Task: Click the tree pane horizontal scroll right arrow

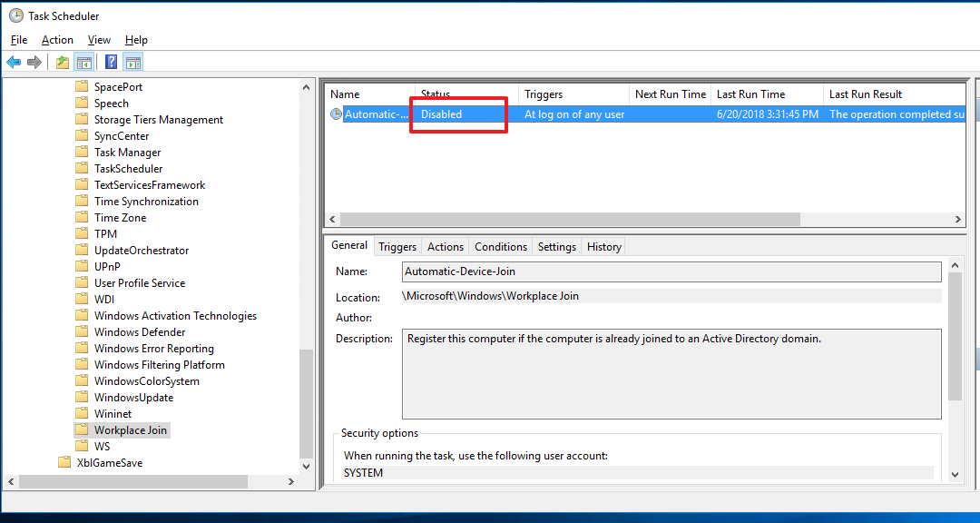Action: tap(290, 481)
